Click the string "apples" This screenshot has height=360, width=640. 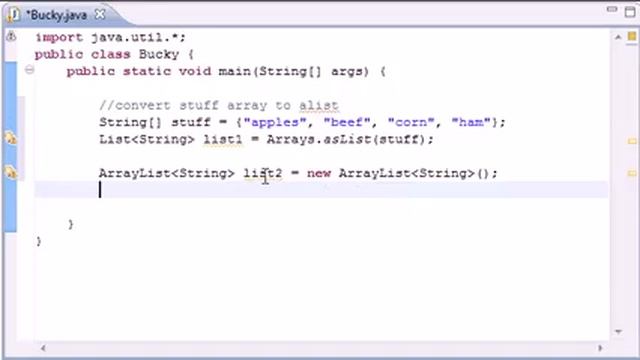(x=275, y=122)
